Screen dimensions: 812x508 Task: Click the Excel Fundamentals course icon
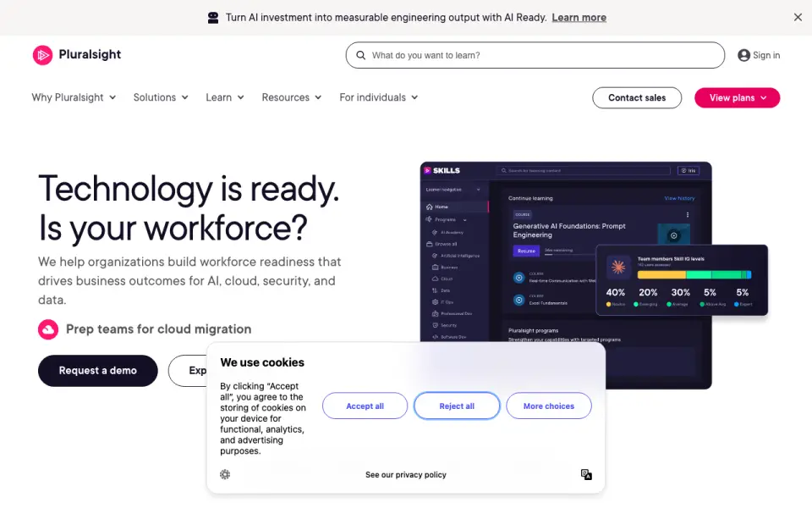pos(518,300)
